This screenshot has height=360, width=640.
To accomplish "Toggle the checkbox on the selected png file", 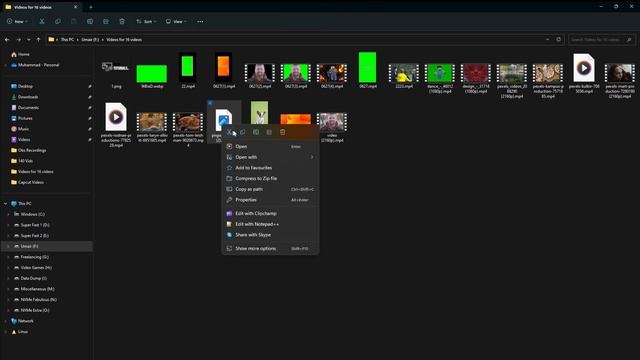I will tap(210, 103).
